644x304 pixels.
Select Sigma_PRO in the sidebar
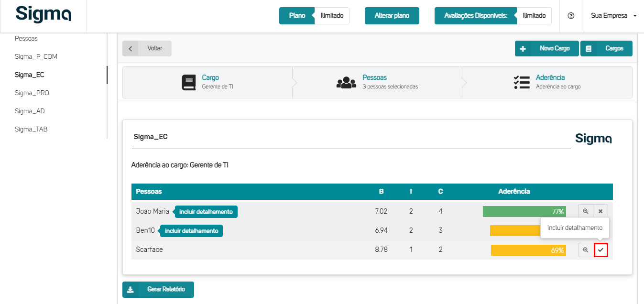32,93
